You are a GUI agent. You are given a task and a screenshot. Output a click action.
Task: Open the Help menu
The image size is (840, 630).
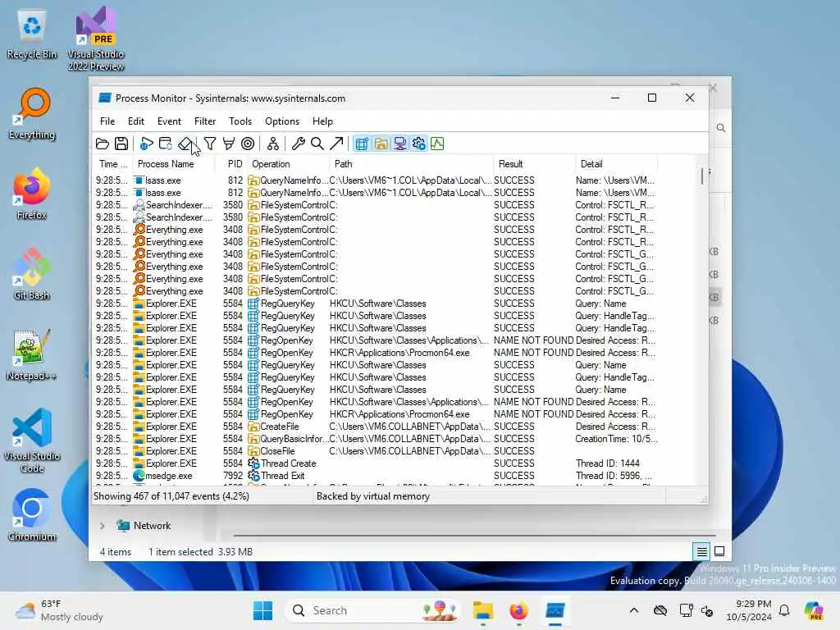point(322,121)
